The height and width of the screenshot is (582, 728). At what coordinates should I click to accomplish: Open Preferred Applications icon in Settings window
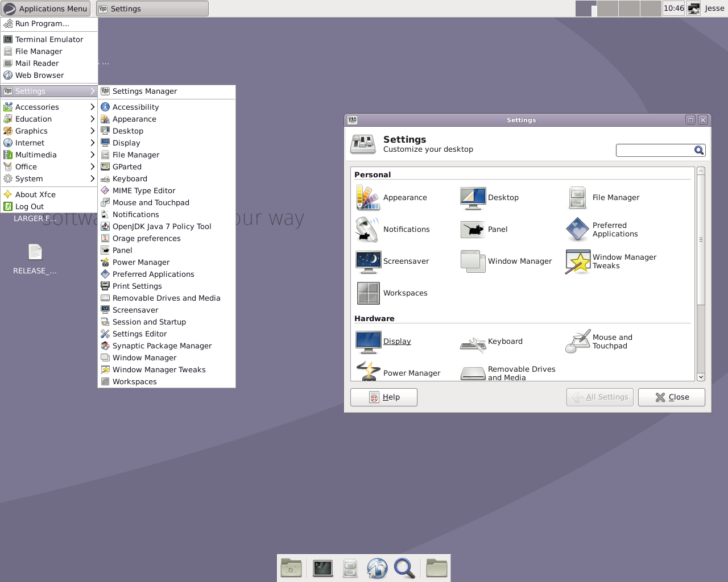[577, 229]
